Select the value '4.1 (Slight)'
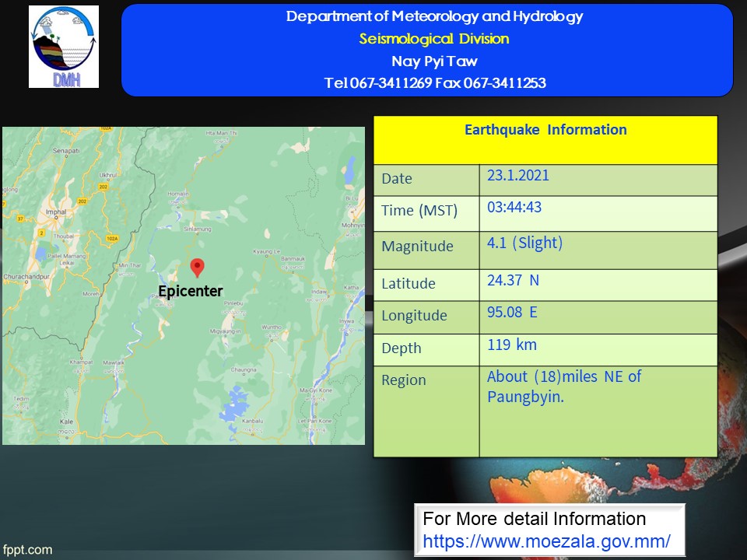The image size is (747, 560). (524, 243)
